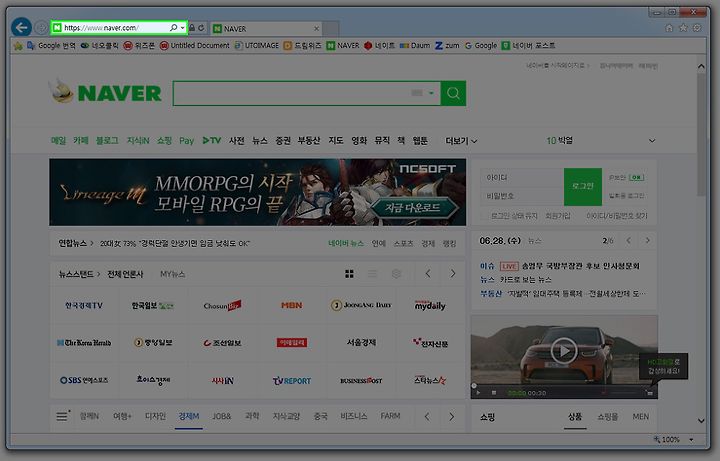
Task: Open the topic menu hamburger icon
Action: coord(62,416)
